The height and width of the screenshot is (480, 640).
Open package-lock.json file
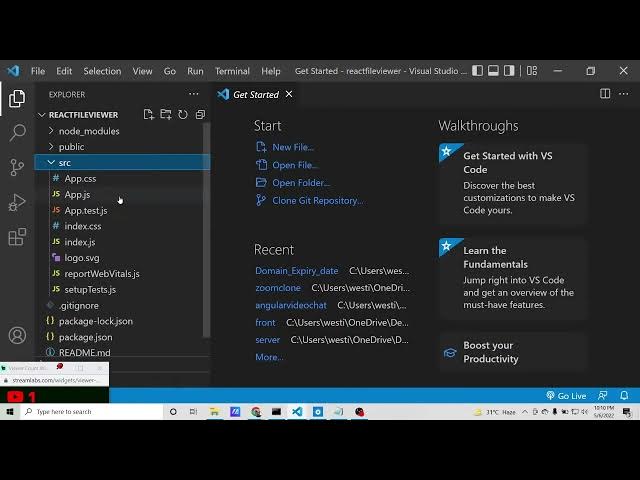(123, 321)
